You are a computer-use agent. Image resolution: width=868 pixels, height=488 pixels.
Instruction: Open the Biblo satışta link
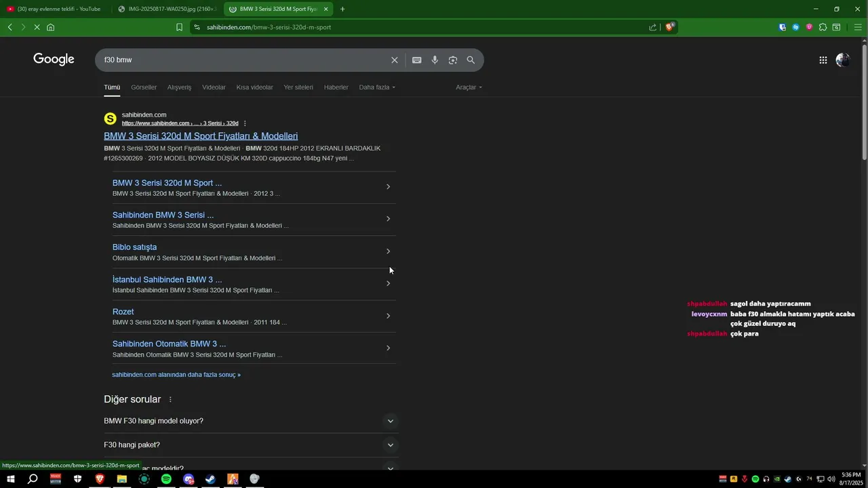click(x=134, y=247)
